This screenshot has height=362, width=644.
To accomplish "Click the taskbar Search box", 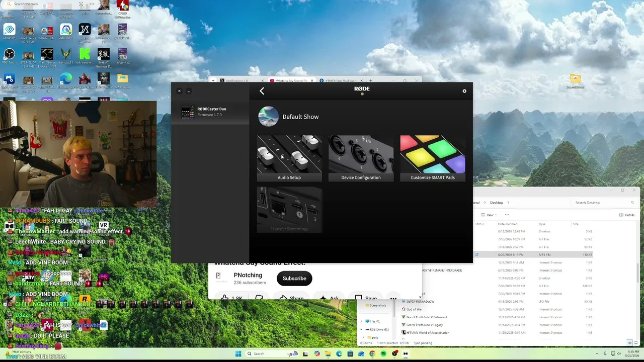I will (x=271, y=353).
